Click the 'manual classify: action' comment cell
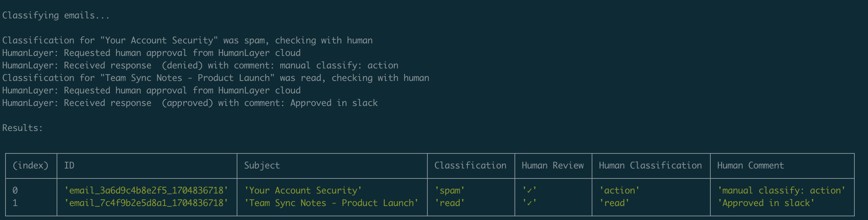This screenshot has width=868, height=220. [782, 191]
